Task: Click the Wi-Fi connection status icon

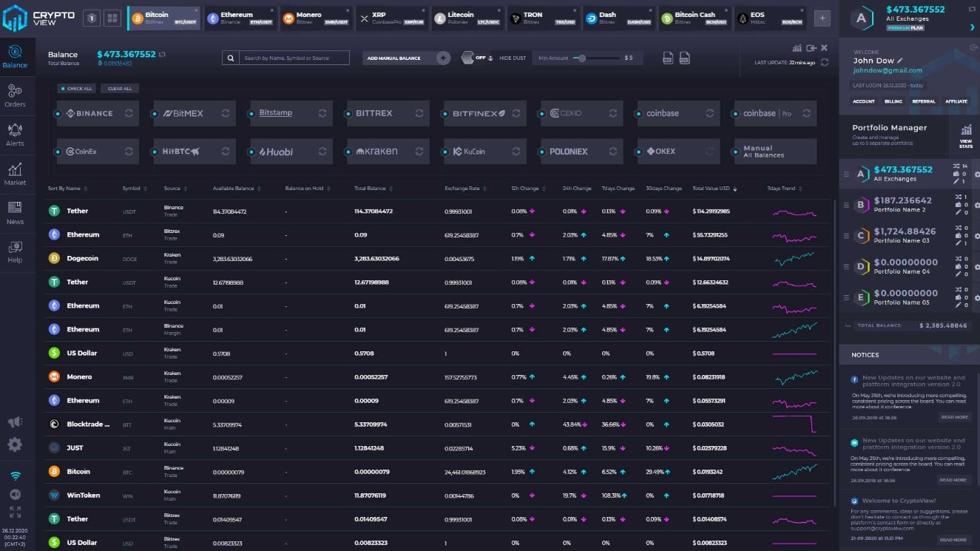Action: coord(16,476)
